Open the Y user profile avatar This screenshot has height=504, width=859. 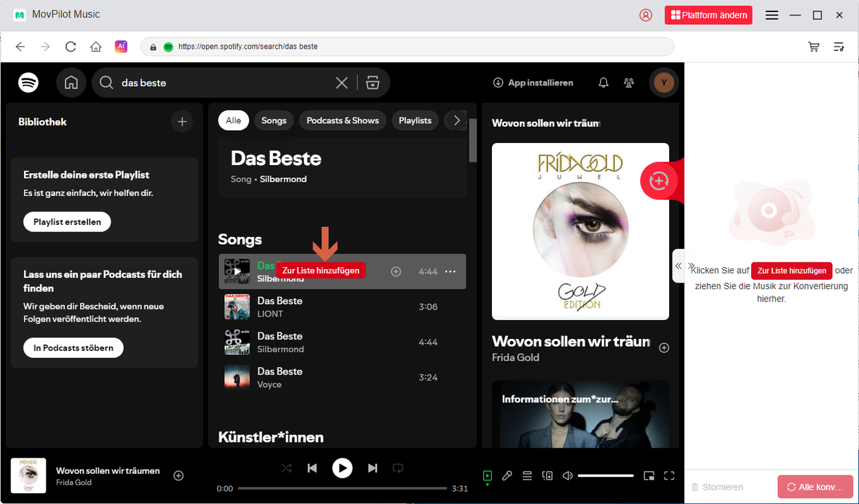[664, 83]
